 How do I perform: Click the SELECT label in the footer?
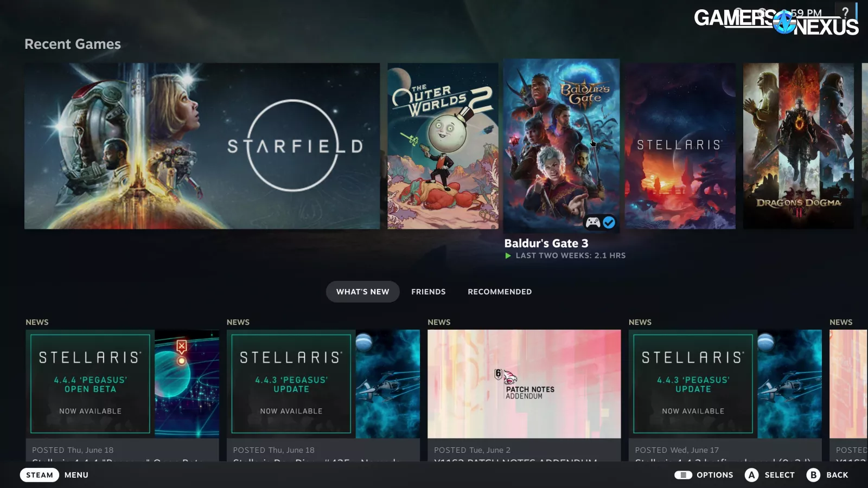click(x=780, y=475)
